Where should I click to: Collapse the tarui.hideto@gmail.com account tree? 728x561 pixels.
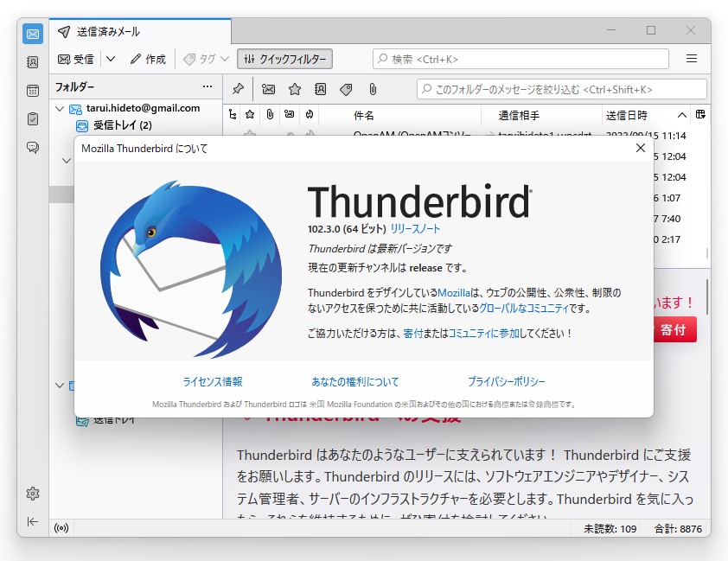pyautogui.click(x=59, y=108)
